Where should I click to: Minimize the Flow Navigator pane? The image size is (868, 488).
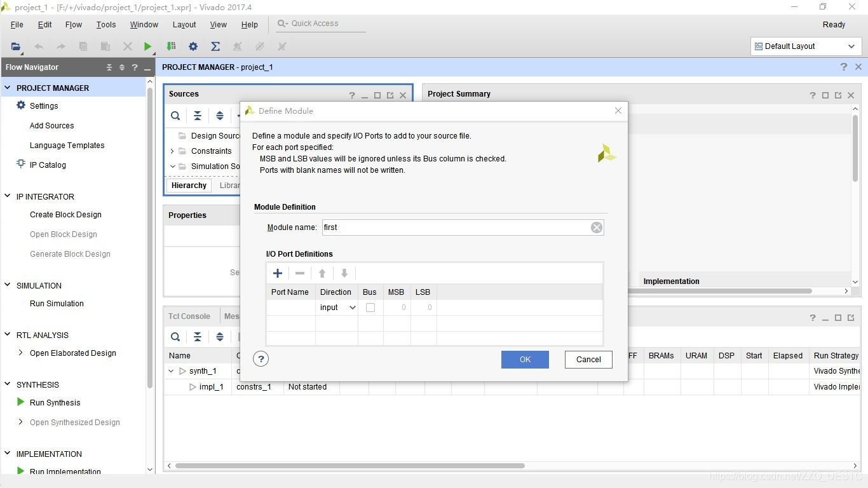(147, 67)
